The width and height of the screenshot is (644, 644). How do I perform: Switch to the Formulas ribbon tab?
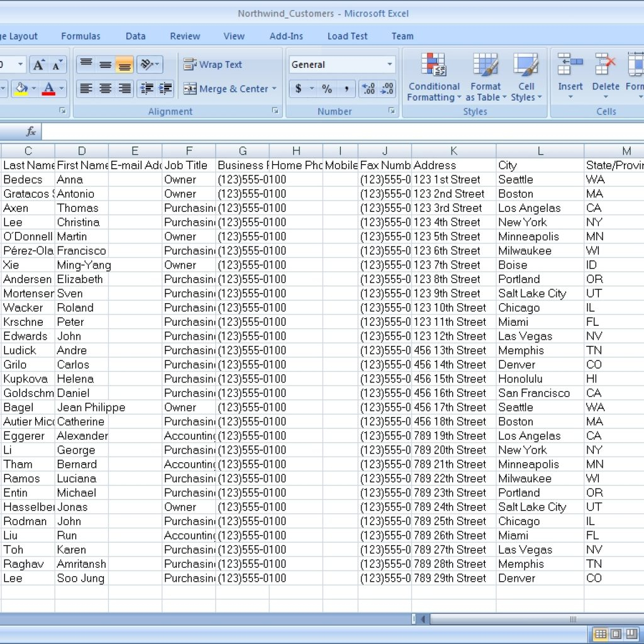point(80,36)
